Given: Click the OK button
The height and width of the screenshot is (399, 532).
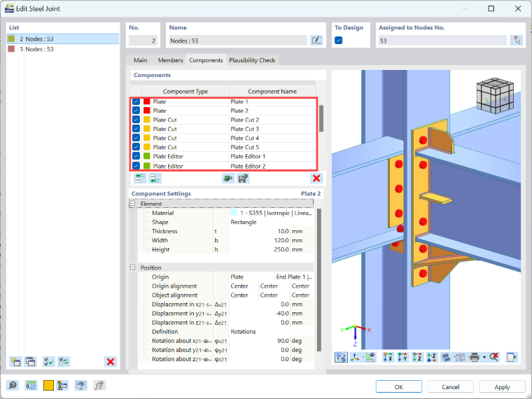Looking at the screenshot, I should pos(399,387).
